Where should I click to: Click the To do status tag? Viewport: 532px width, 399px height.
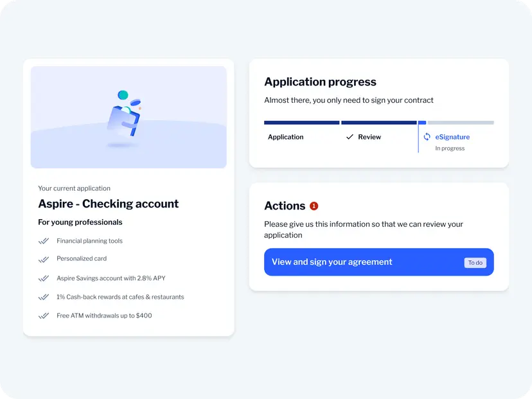(x=475, y=263)
